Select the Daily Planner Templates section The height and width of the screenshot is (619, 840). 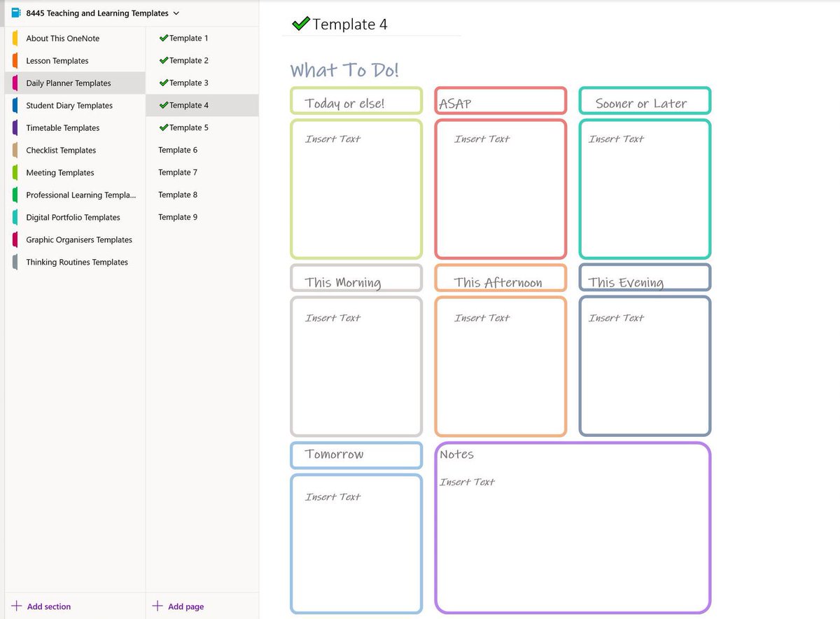(x=75, y=83)
